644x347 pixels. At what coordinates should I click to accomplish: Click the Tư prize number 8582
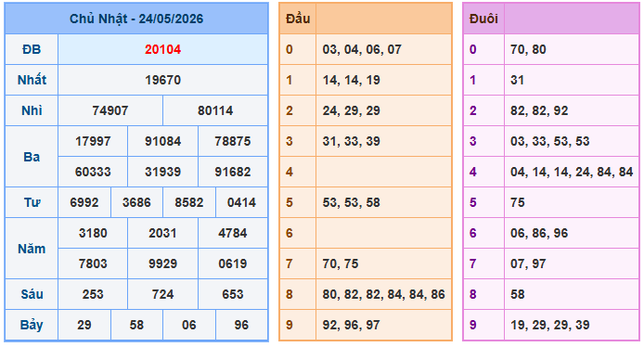point(189,202)
